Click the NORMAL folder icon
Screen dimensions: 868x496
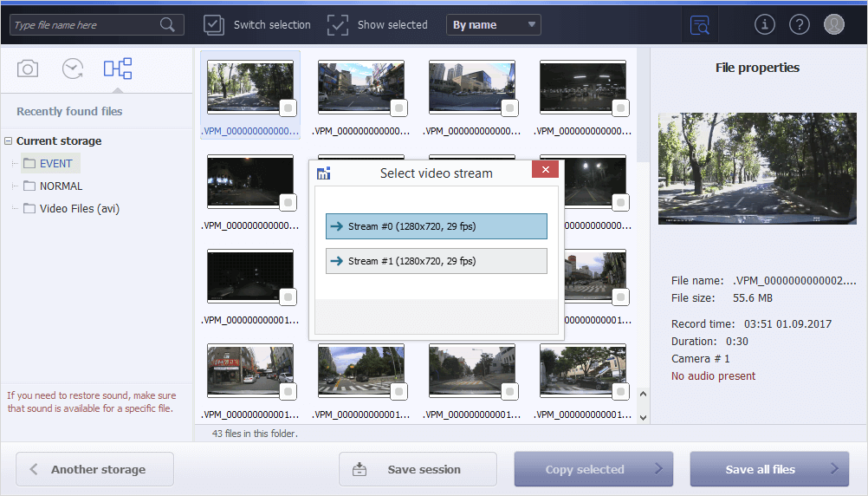coord(29,186)
